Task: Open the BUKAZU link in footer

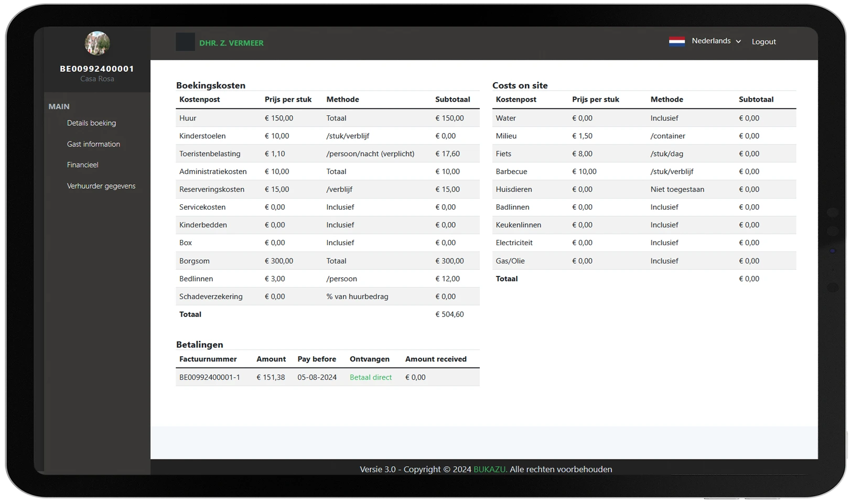Action: [490, 469]
